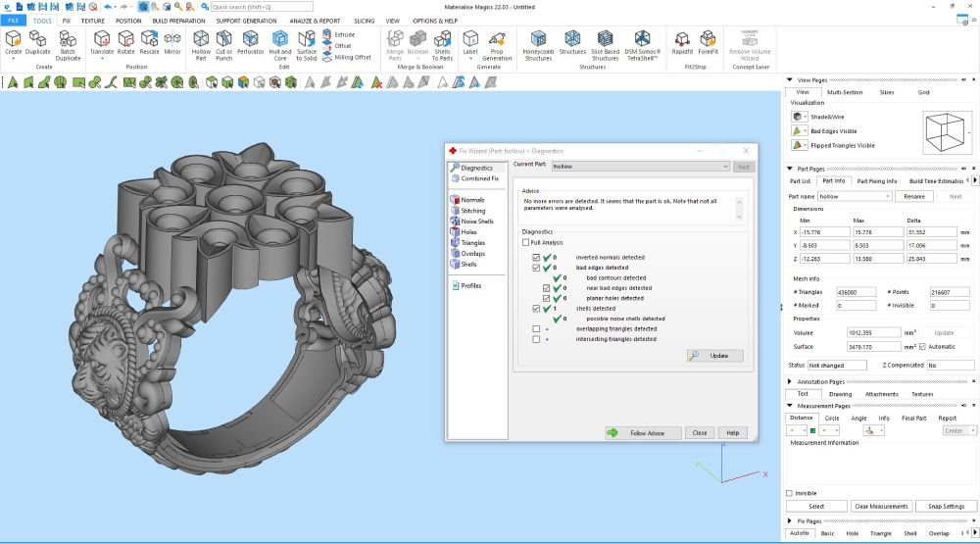The image size is (980, 544).
Task: Launch the RapidFit tool
Action: pos(682,44)
